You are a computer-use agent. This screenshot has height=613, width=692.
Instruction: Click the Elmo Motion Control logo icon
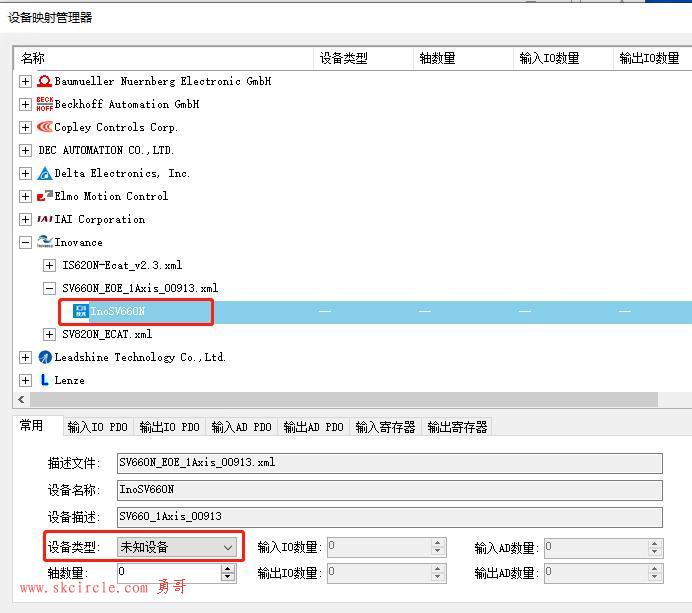45,196
